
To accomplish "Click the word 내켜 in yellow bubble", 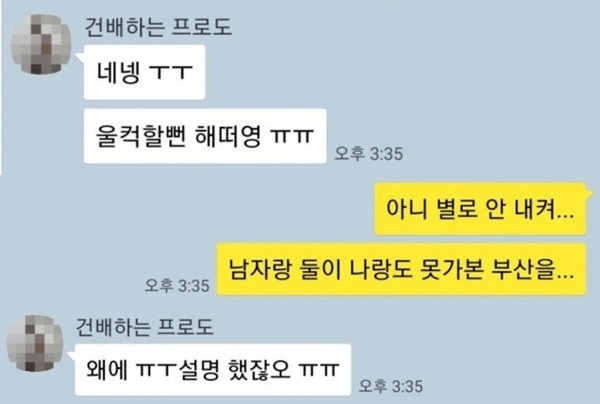I will (540, 209).
